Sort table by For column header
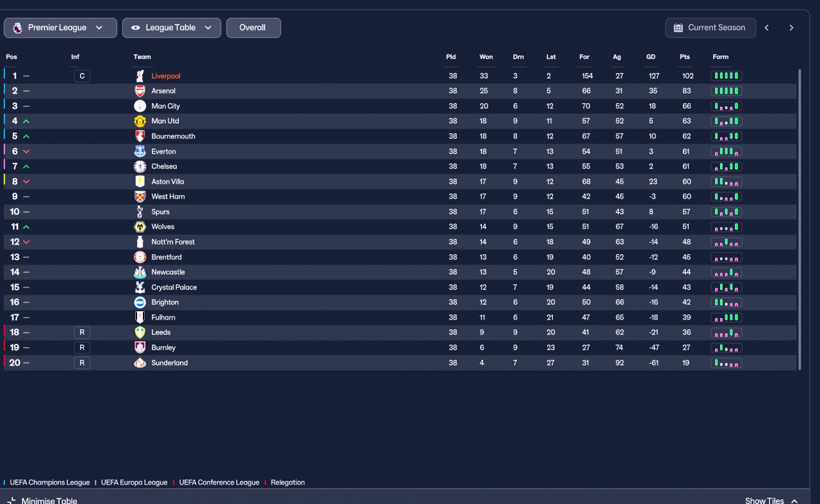Image resolution: width=820 pixels, height=504 pixels. coord(584,57)
